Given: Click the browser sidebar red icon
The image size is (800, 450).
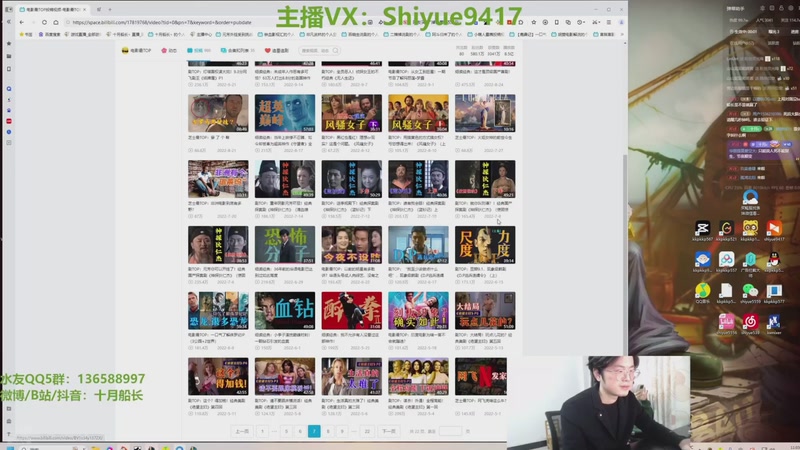Looking at the screenshot, I should (9, 121).
